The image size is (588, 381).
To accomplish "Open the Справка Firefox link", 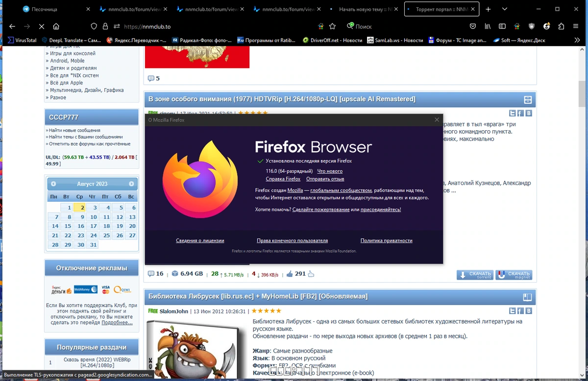I will 283,179.
